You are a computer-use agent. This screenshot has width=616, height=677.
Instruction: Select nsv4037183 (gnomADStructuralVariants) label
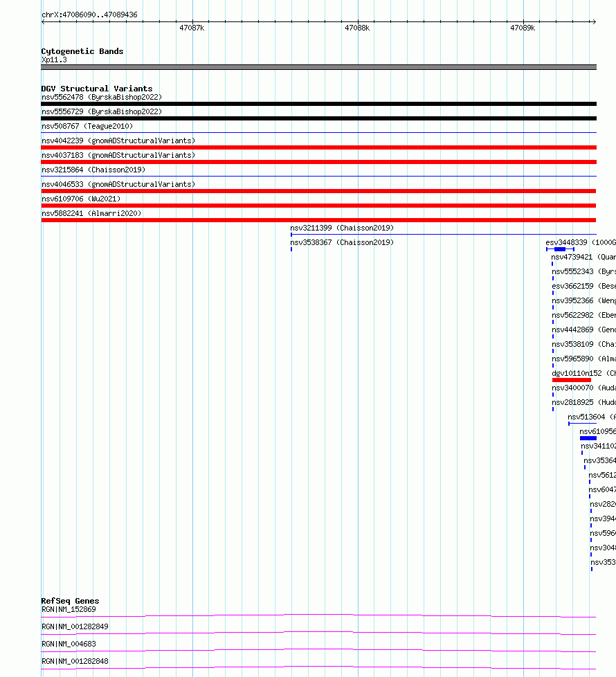tap(118, 156)
